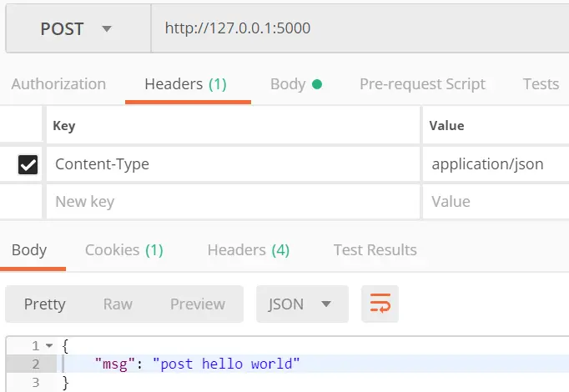Toggle the line wrap icon
Screen dimensions: 569x392
[x=380, y=304]
